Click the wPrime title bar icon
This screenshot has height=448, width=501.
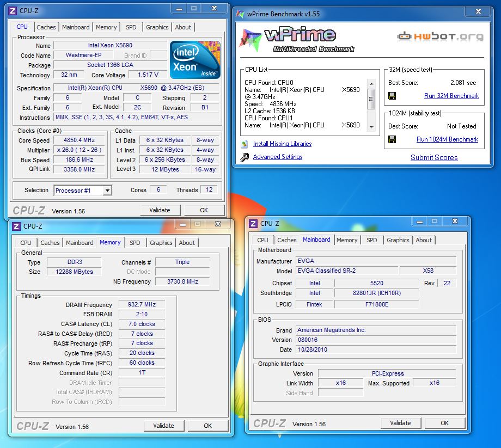[x=240, y=14]
